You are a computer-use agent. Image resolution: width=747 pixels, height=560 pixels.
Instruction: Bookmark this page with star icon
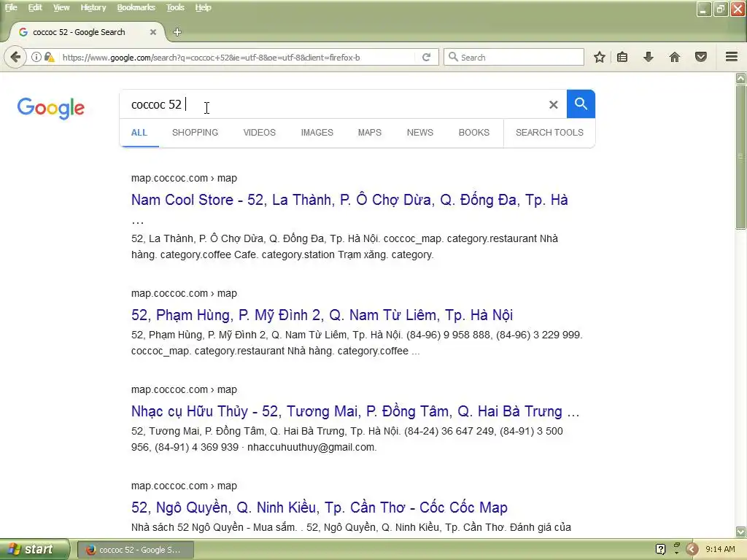click(x=600, y=58)
